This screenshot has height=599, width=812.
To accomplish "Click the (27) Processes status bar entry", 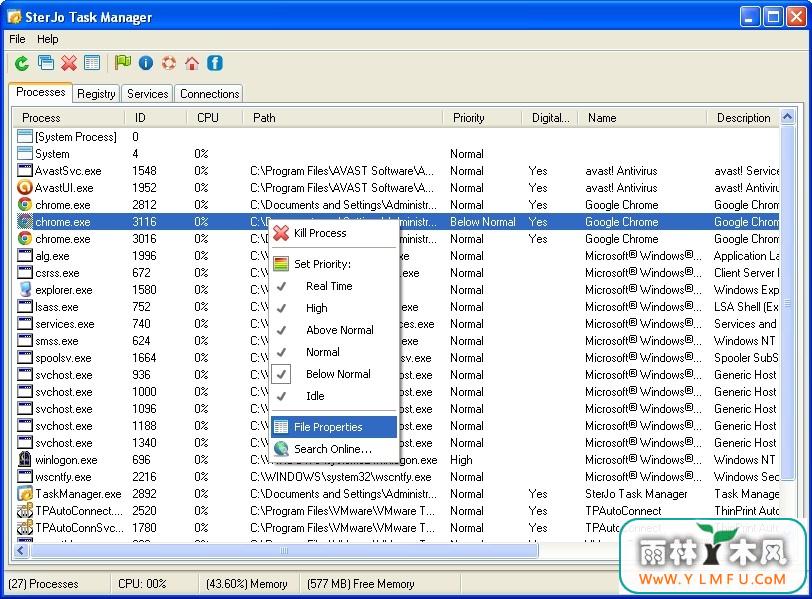I will [x=44, y=584].
